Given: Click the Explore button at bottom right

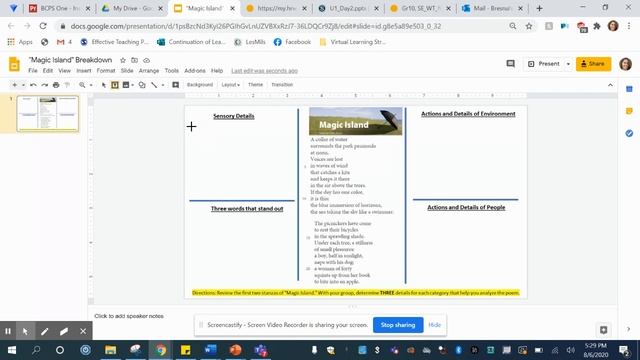Looking at the screenshot, I should coord(603,329).
